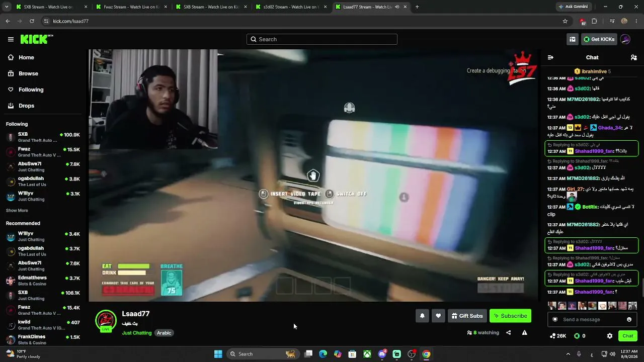Click the Ask Gemini button

(573, 7)
